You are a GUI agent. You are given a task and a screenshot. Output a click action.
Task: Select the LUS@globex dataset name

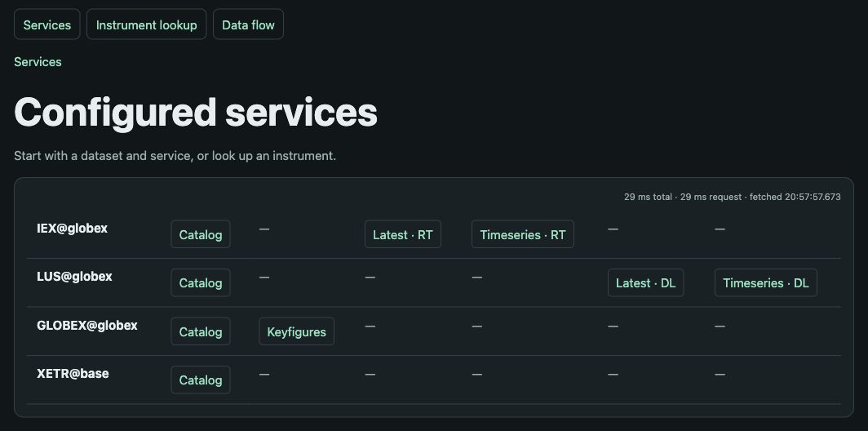74,277
